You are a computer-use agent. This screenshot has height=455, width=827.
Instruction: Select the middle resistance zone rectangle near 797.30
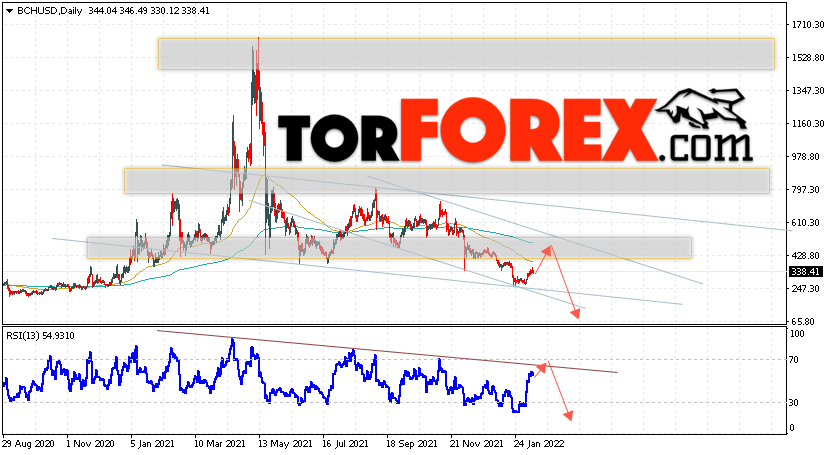point(447,181)
